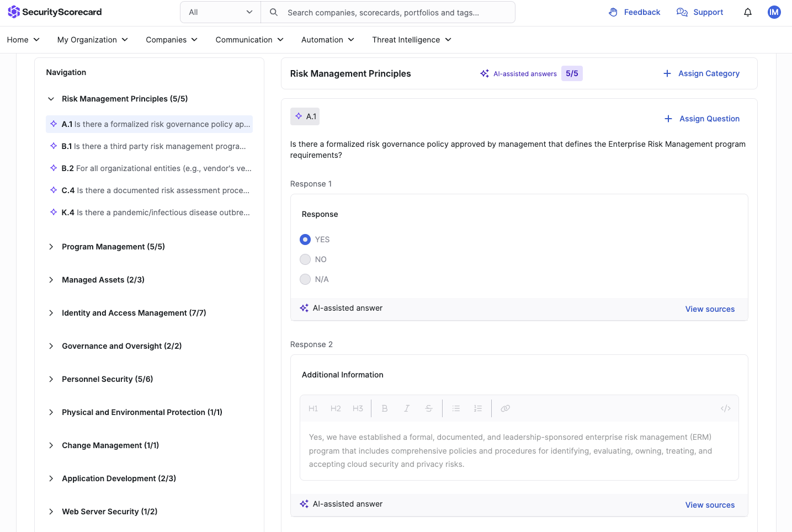Select the NO response option

coord(305,259)
